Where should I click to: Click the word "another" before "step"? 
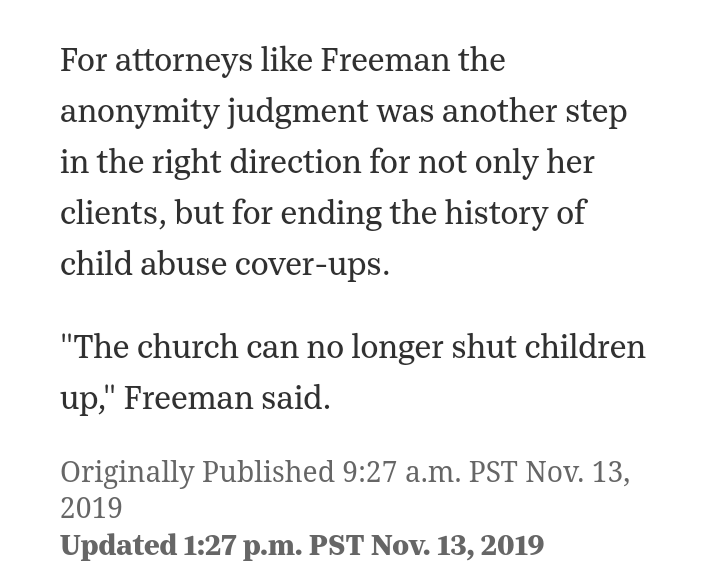tap(500, 112)
